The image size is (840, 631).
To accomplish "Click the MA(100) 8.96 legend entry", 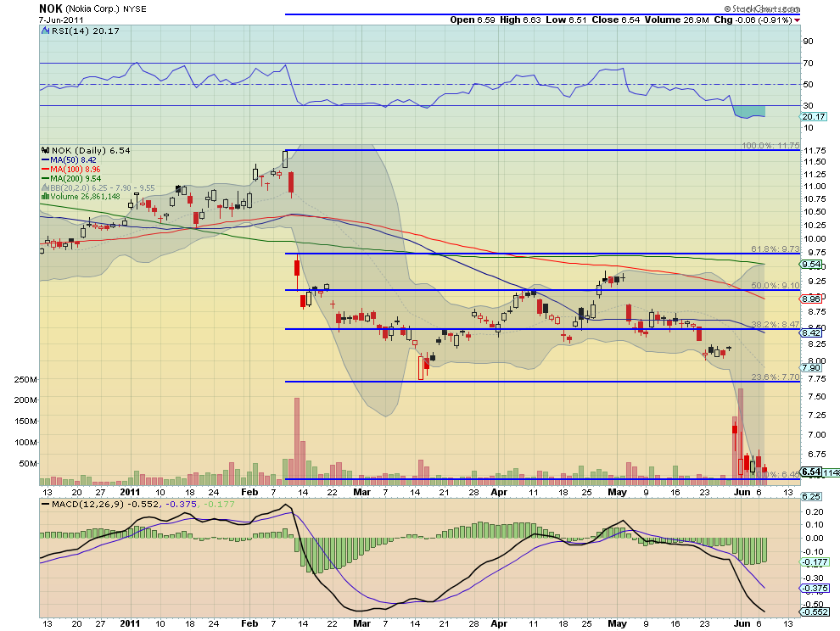I will click(x=76, y=170).
